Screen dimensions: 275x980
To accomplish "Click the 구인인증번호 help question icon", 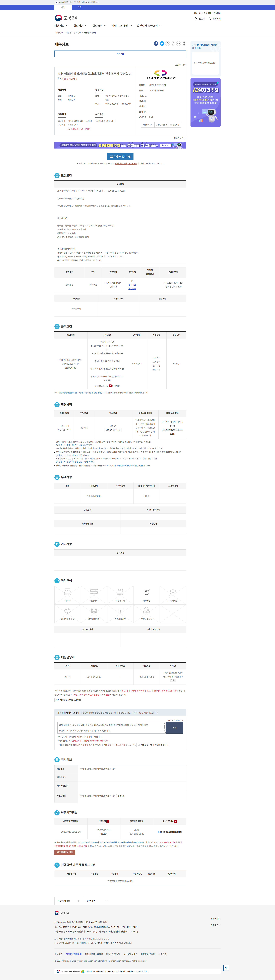I will (176, 821).
